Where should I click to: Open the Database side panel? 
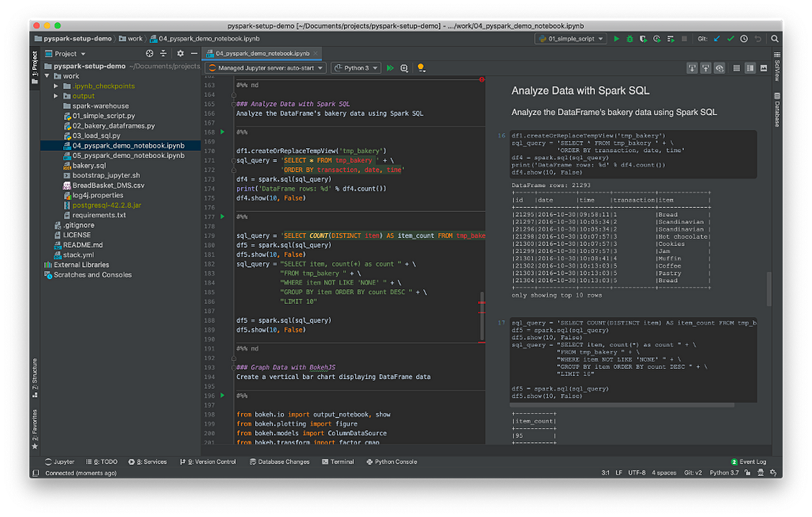coord(777,109)
